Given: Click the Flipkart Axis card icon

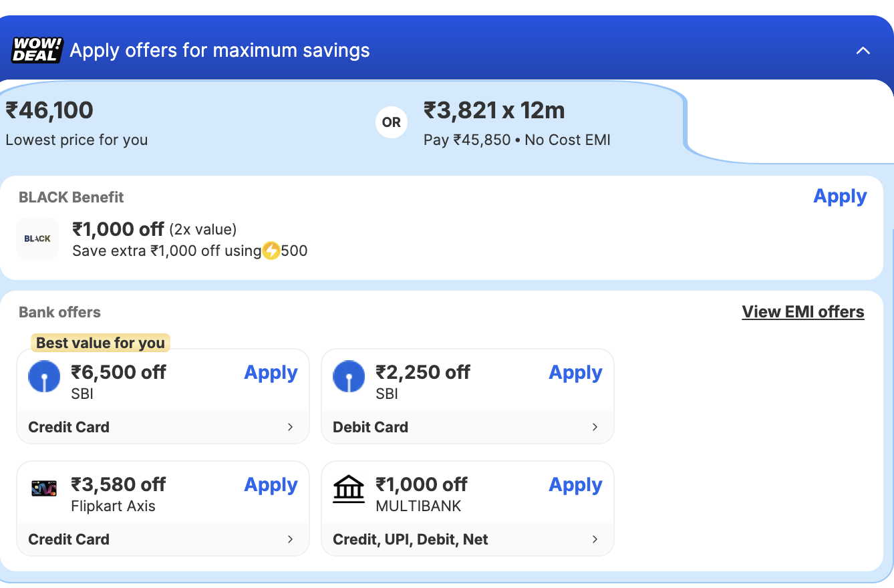Looking at the screenshot, I should 44,488.
